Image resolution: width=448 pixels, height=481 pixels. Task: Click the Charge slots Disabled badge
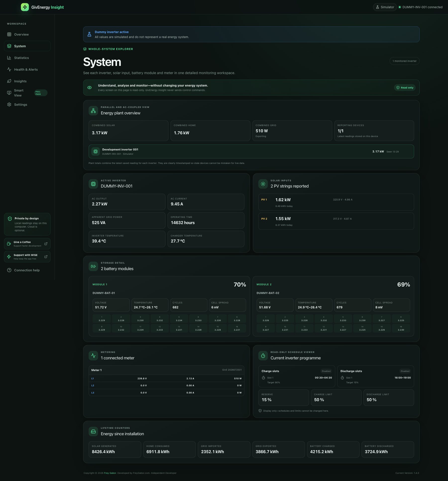point(326,371)
